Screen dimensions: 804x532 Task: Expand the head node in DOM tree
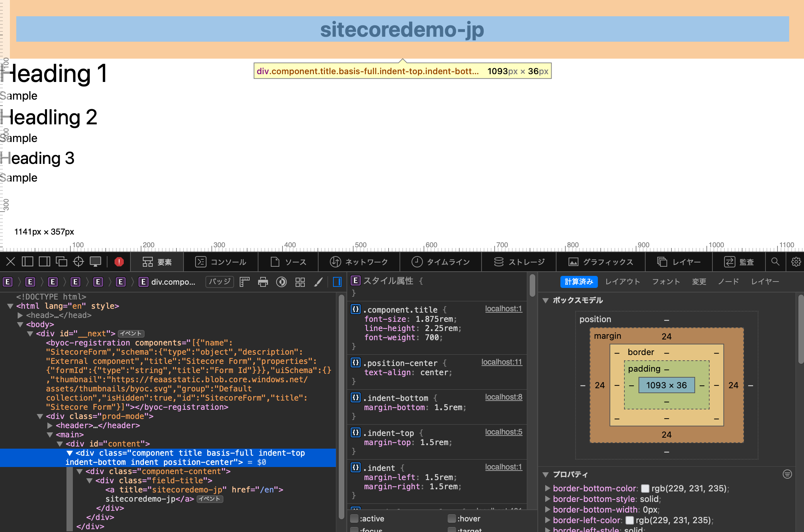[x=20, y=315]
